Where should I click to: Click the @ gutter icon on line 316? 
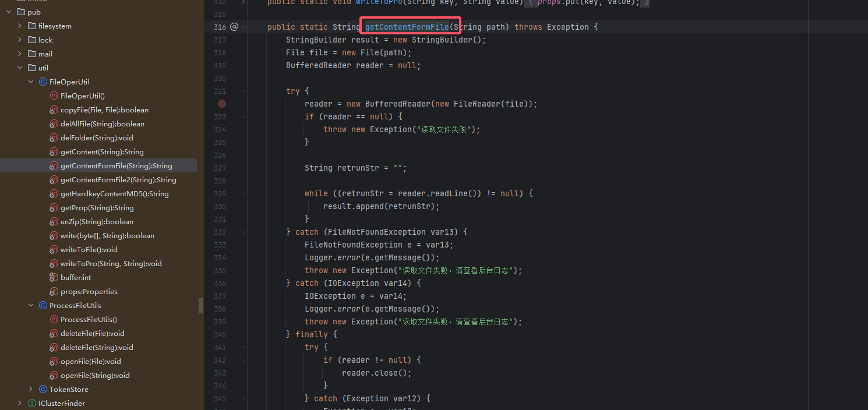[234, 27]
